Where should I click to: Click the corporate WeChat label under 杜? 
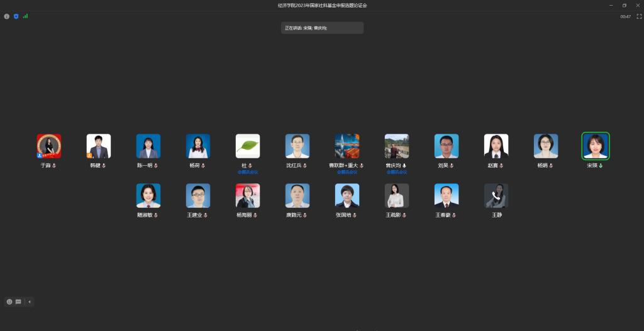click(x=248, y=171)
